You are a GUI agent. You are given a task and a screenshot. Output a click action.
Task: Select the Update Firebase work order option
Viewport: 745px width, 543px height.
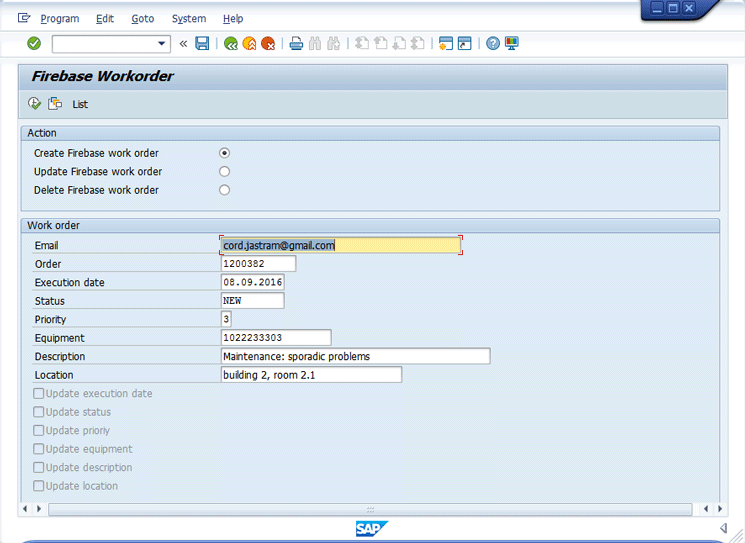click(224, 171)
